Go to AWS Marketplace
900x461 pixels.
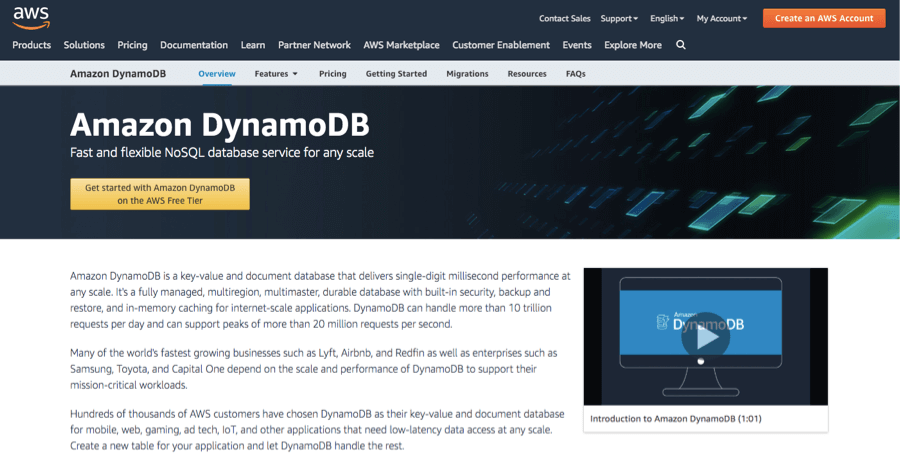(x=401, y=45)
